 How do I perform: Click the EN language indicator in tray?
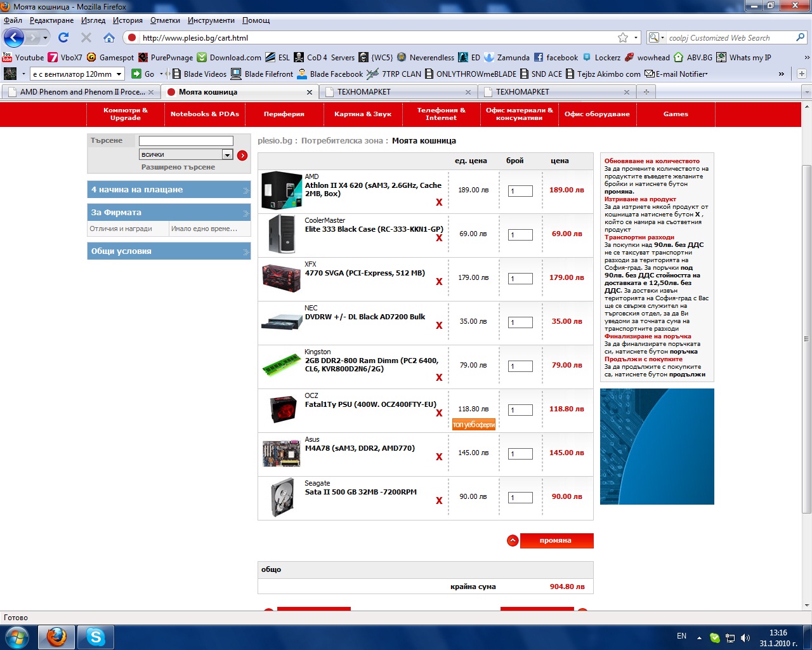pos(681,636)
